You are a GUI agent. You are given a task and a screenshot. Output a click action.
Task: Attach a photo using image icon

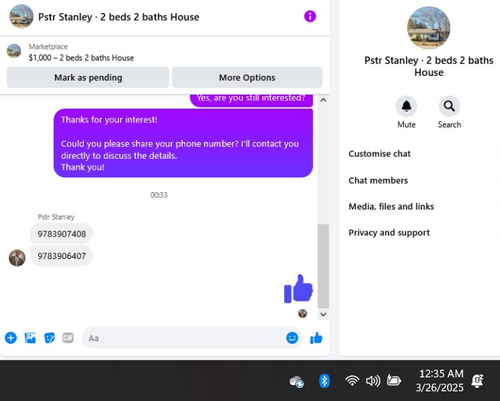pyautogui.click(x=30, y=338)
